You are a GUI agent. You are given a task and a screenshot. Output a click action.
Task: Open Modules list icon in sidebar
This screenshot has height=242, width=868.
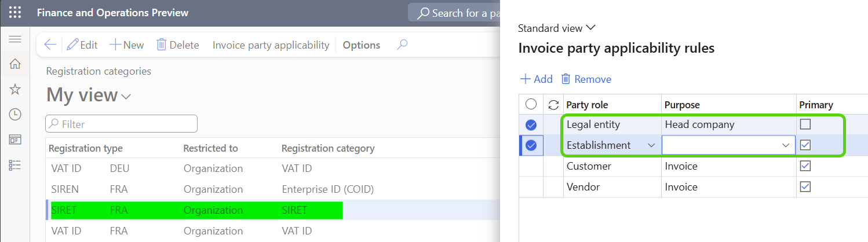pyautogui.click(x=15, y=165)
